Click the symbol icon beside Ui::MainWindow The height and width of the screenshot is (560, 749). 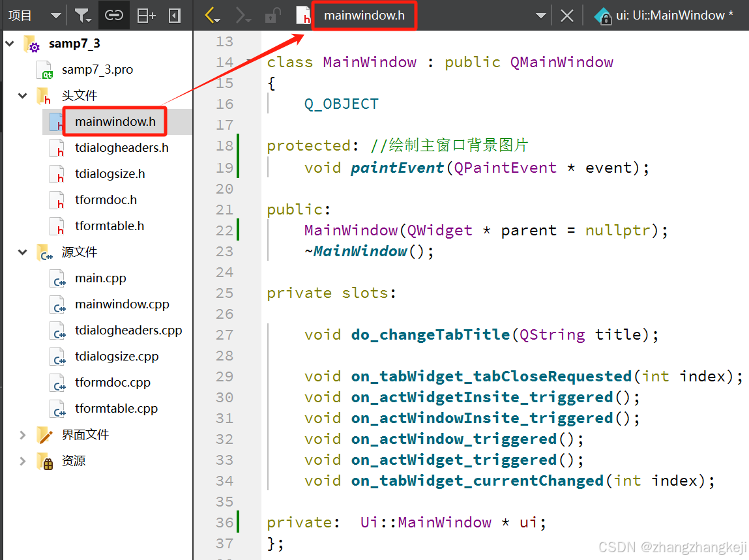click(x=603, y=16)
